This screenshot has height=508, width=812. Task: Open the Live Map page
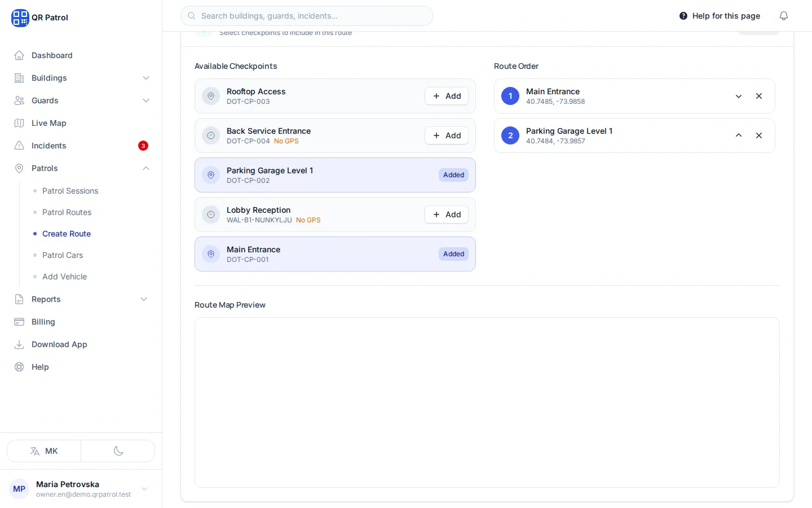point(81,123)
